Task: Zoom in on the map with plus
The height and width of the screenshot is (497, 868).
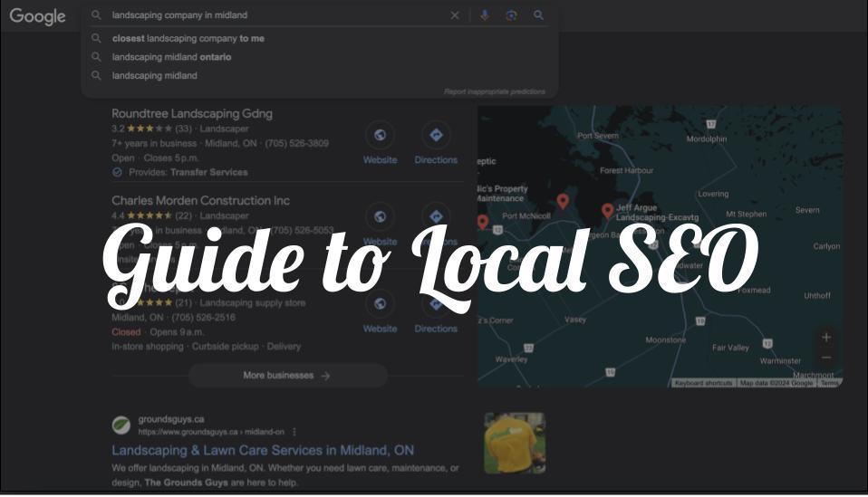Action: [x=826, y=338]
